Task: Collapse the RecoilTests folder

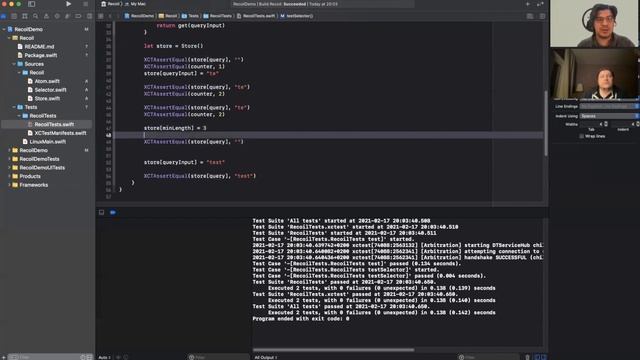Action: (19, 116)
